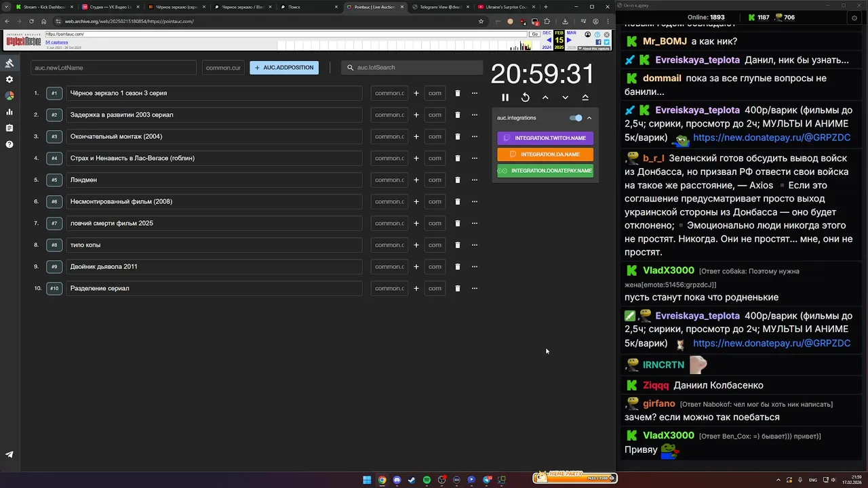The image size is (868, 488).
Task: Open Spotify from the taskbar
Action: coord(427,480)
